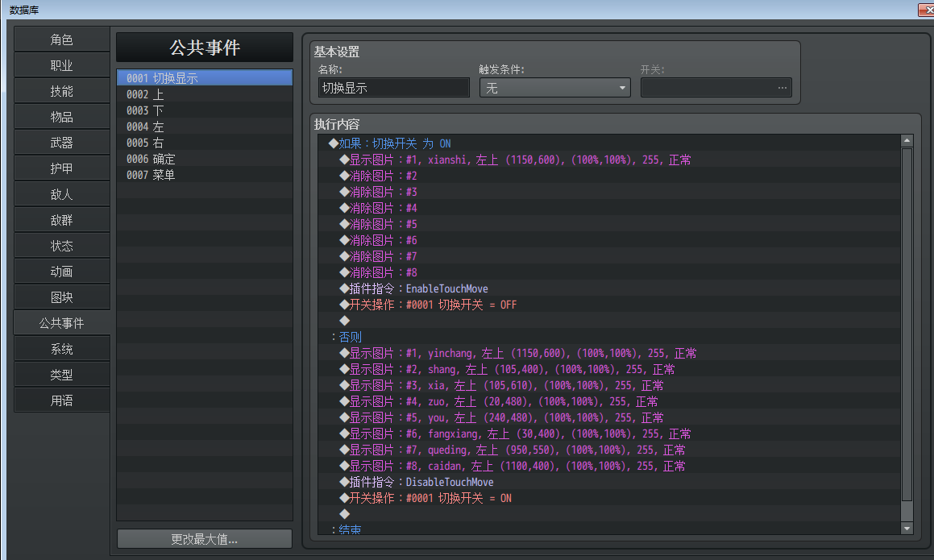Select the 消除图片 #8 command line

609,272
